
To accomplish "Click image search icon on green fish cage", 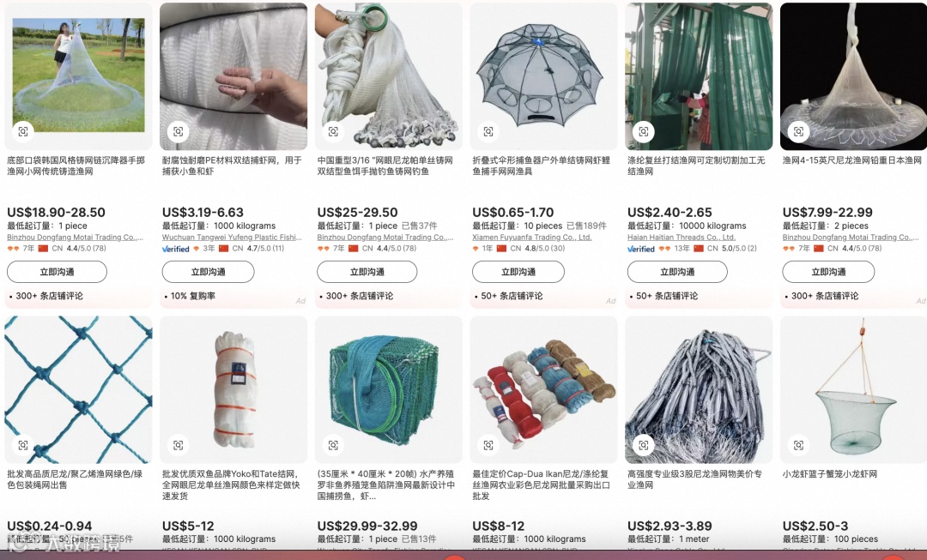I will point(333,445).
